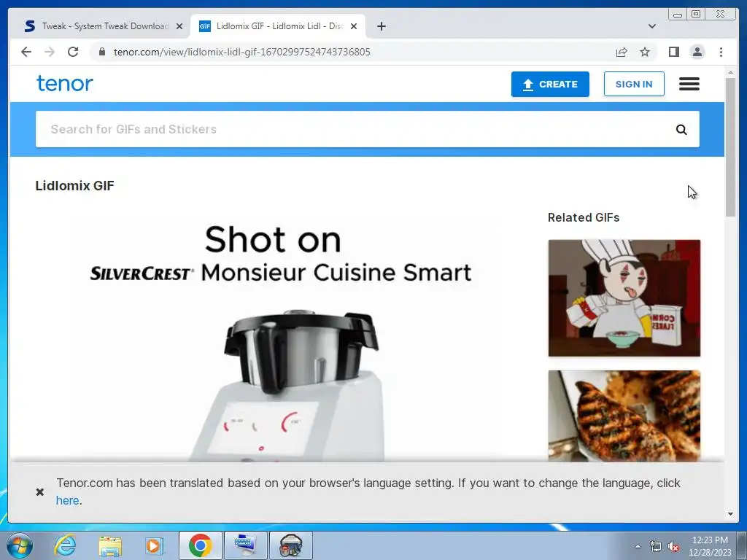Click the muted volume tray icon
This screenshot has height=560, width=747.
[x=673, y=546]
